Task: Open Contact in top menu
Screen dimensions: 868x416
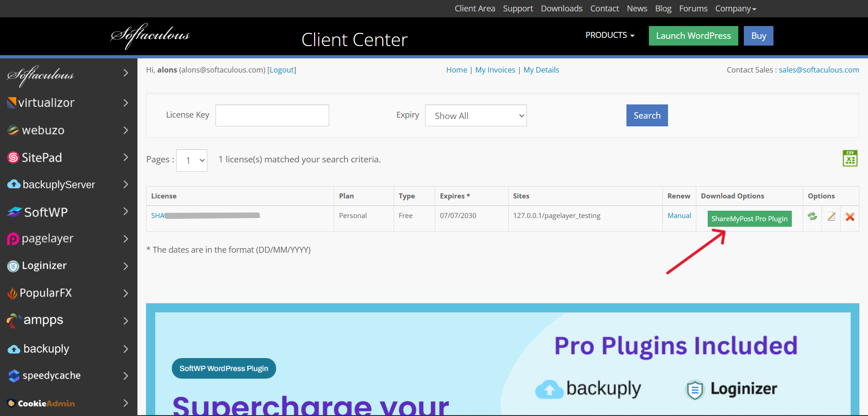Action: pyautogui.click(x=605, y=9)
